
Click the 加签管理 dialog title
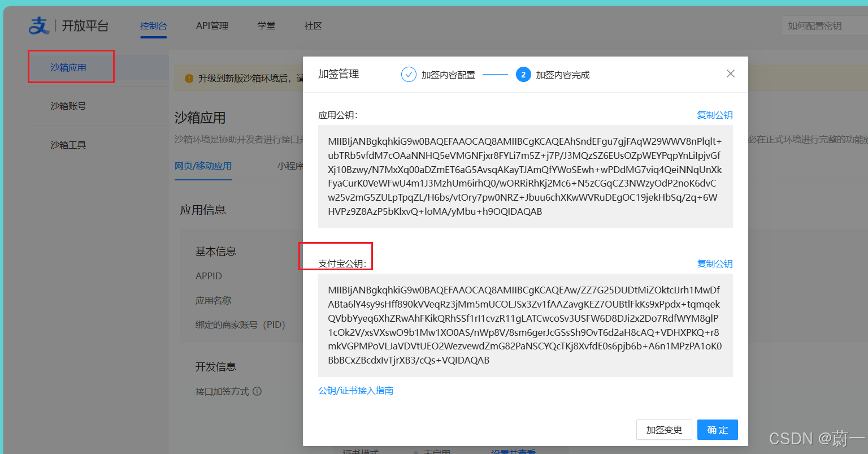[x=338, y=74]
